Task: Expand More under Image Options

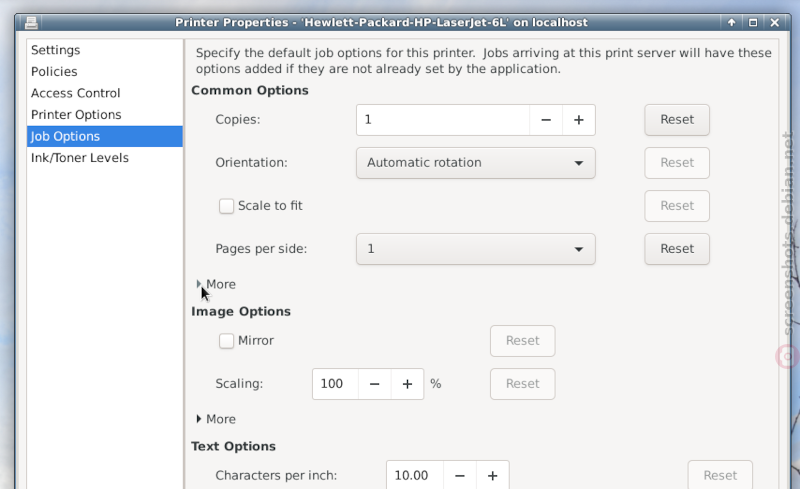Action: 216,419
